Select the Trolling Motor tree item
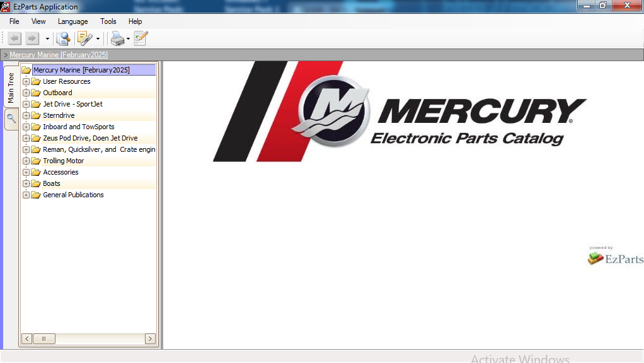Image resolution: width=644 pixels, height=363 pixels. [63, 161]
